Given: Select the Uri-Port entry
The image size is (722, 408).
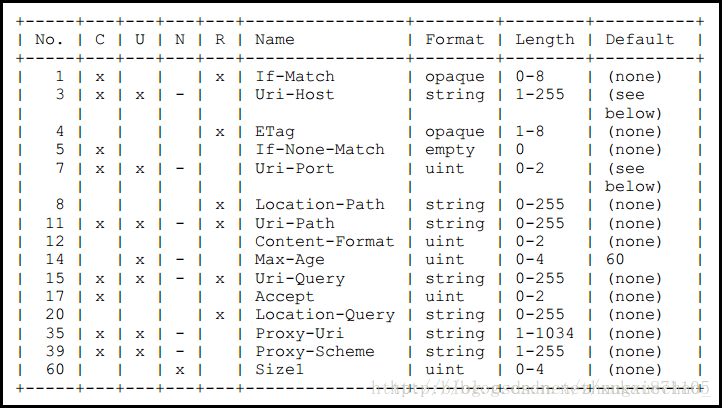Looking at the screenshot, I should click(295, 168).
